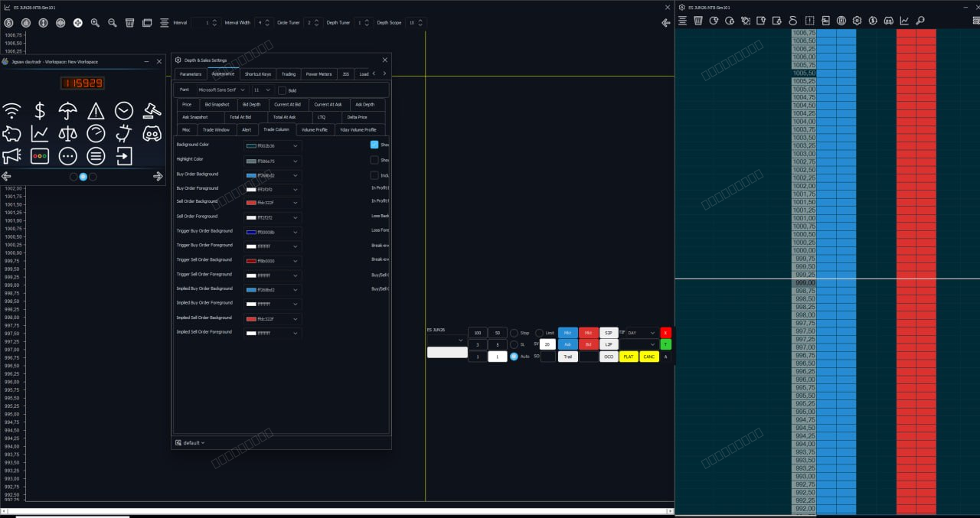The width and height of the screenshot is (980, 518).
Task: Toggle the highlighted crosshair icon on chart toolbar
Action: coord(78,23)
